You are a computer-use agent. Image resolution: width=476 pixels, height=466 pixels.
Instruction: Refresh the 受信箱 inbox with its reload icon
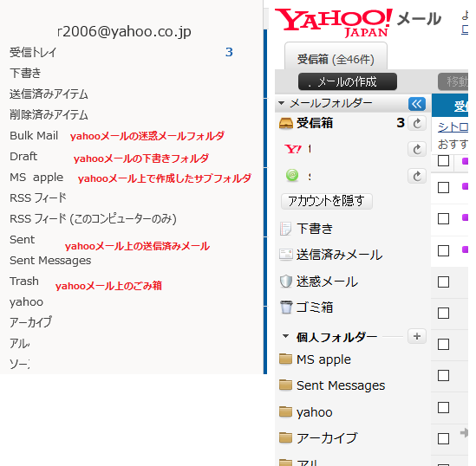pos(417,123)
